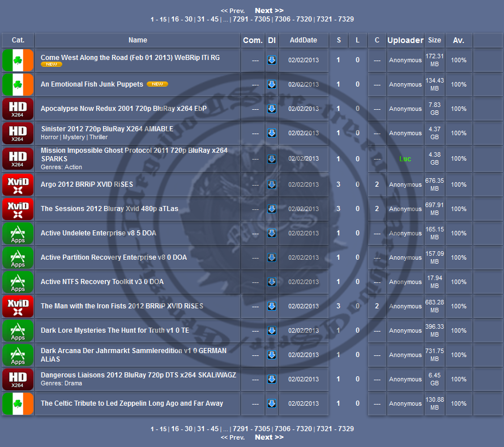504x447 pixels.
Task: Jump to page 7321 - 7329 at top
Action: coord(335,19)
